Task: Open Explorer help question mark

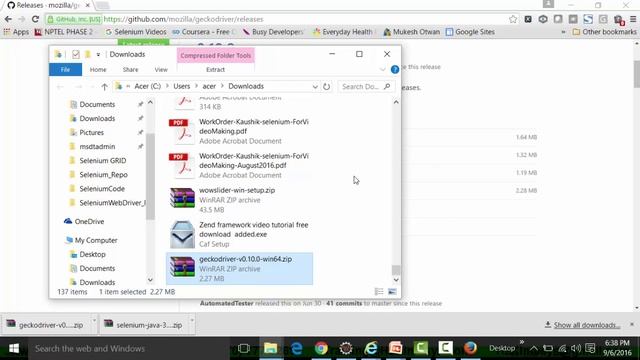Action: click(x=395, y=69)
